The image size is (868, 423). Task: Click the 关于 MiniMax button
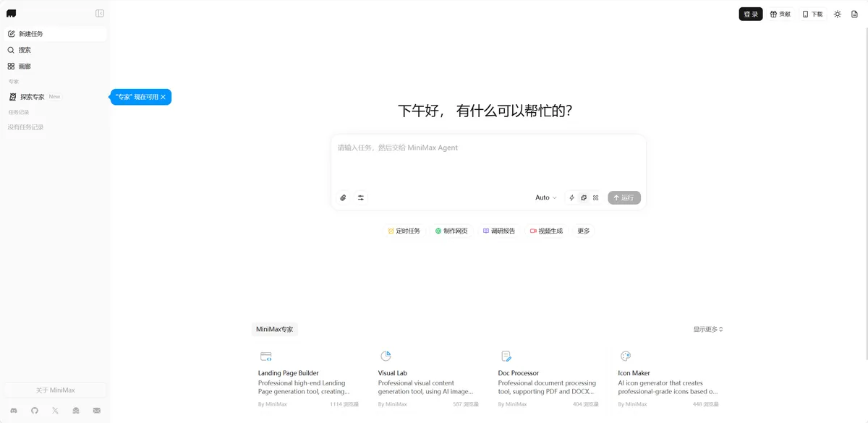coord(55,390)
